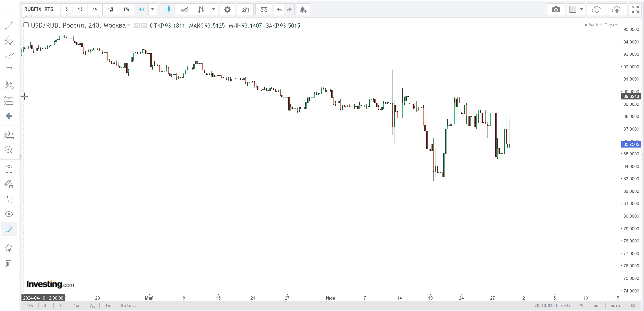Take a chart snapshot with camera icon

[x=556, y=9]
